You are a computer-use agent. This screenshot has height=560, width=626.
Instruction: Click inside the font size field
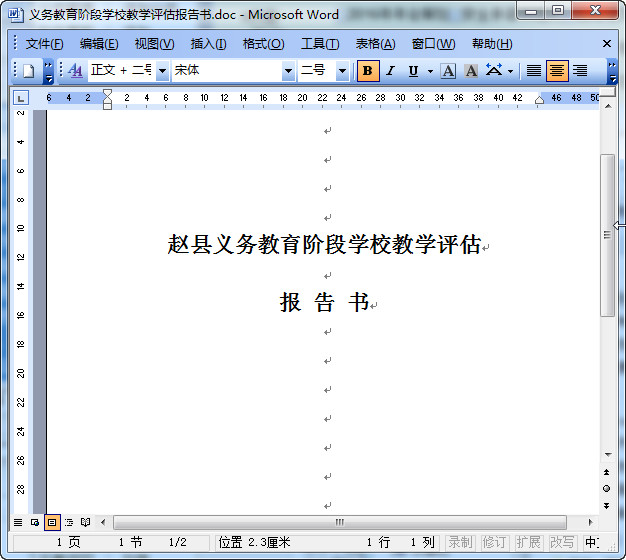[x=317, y=71]
